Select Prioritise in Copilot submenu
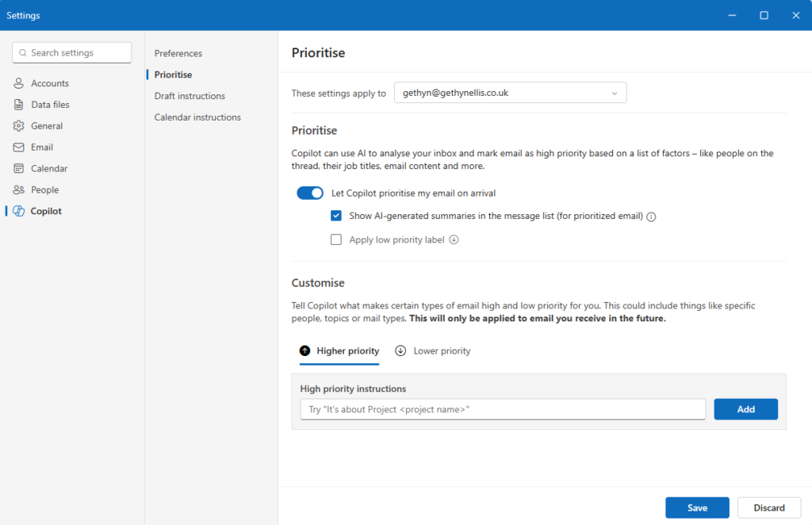Viewport: 812px width, 525px height. click(x=173, y=75)
